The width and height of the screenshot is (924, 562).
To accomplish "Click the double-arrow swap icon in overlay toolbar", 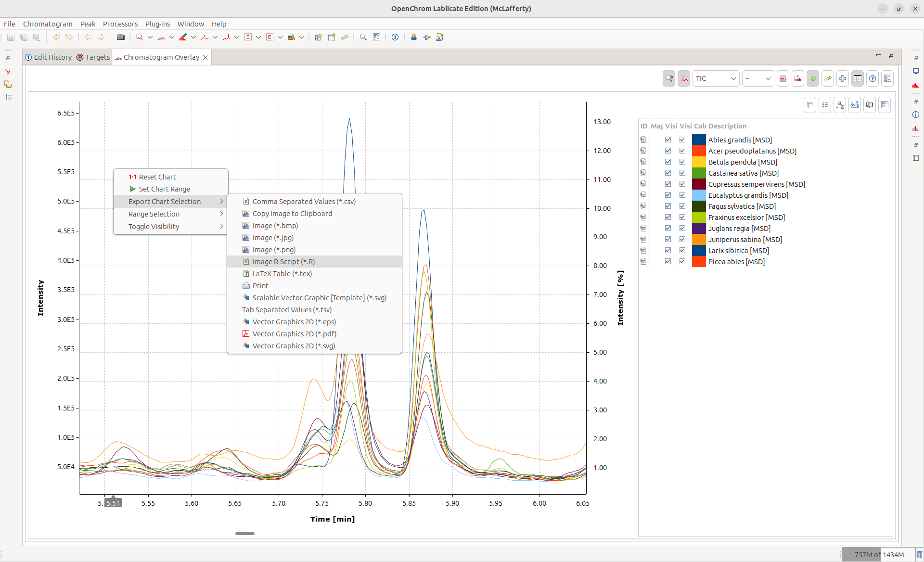I will pyautogui.click(x=828, y=78).
